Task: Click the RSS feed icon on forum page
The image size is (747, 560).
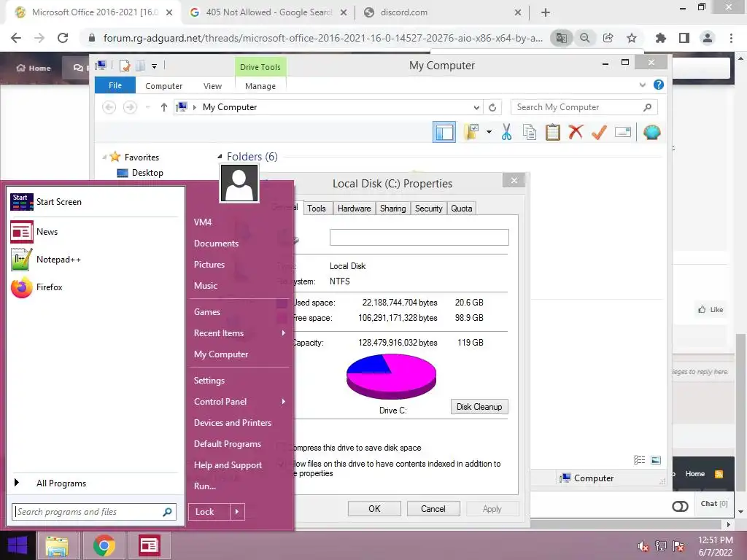Action: pos(719,474)
